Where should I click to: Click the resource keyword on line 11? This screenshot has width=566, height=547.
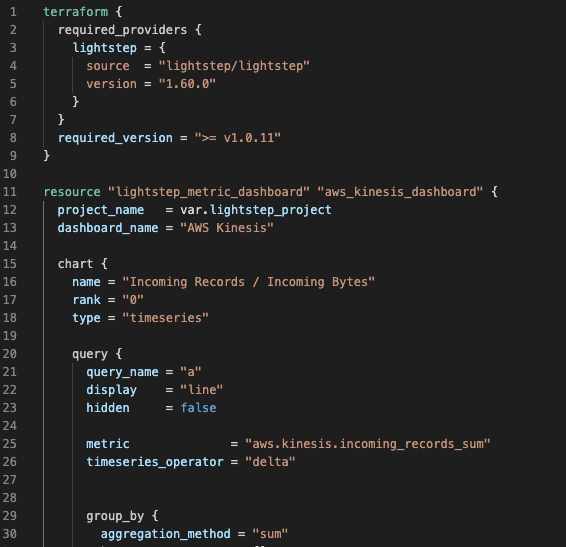click(72, 192)
